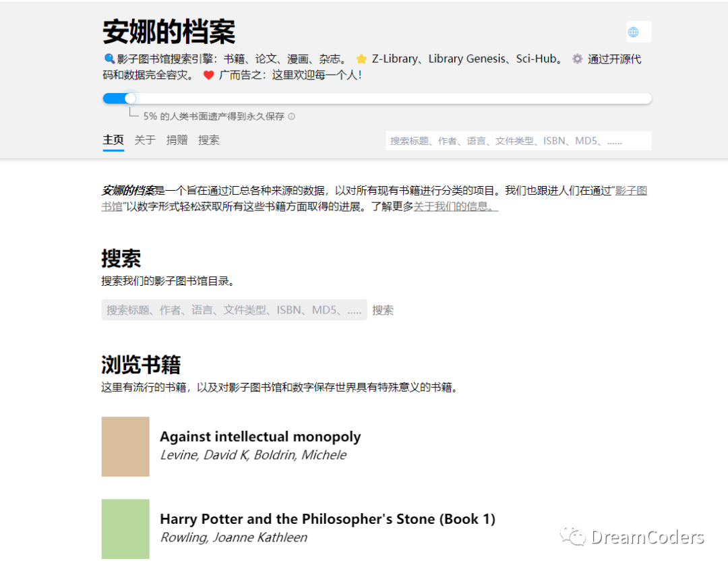Click the gear icon before 通过开源代码
728x567 pixels.
(577, 59)
